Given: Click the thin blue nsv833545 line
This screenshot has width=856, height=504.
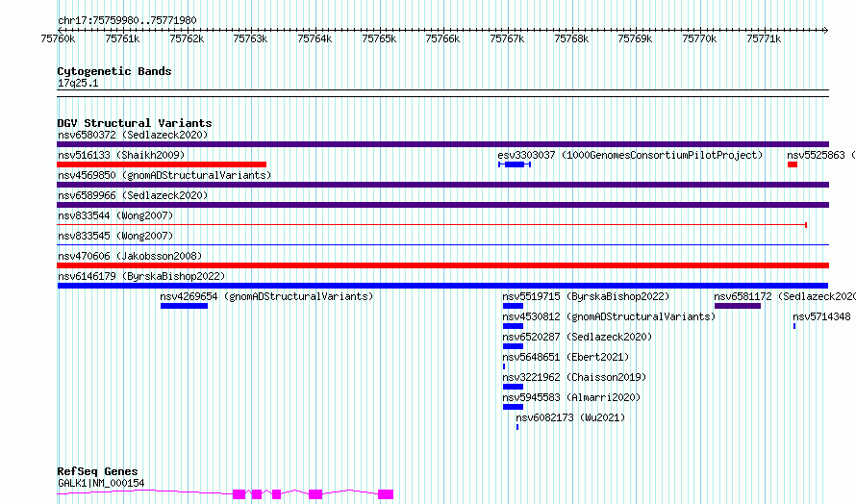Looking at the screenshot, I should 442,244.
